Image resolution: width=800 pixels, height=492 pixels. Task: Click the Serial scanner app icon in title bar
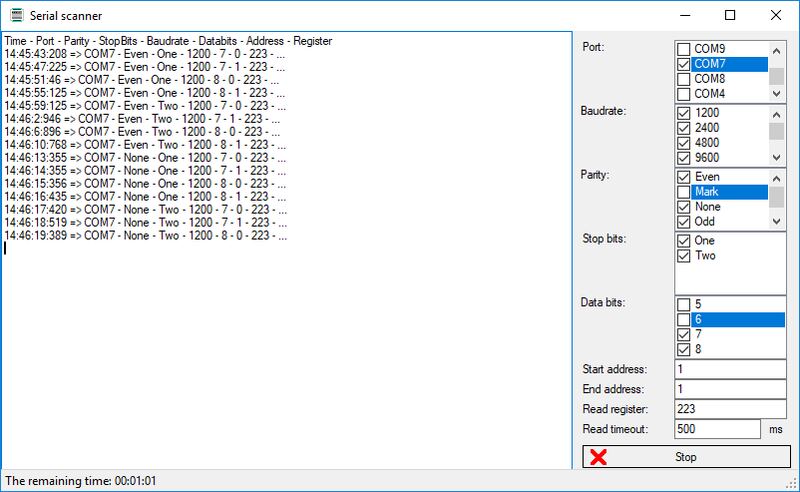click(13, 15)
